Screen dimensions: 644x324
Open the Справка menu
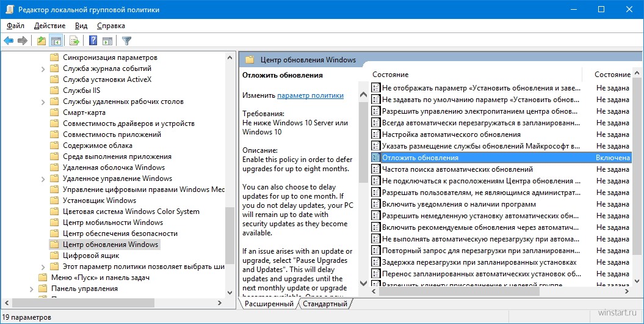click(x=111, y=26)
